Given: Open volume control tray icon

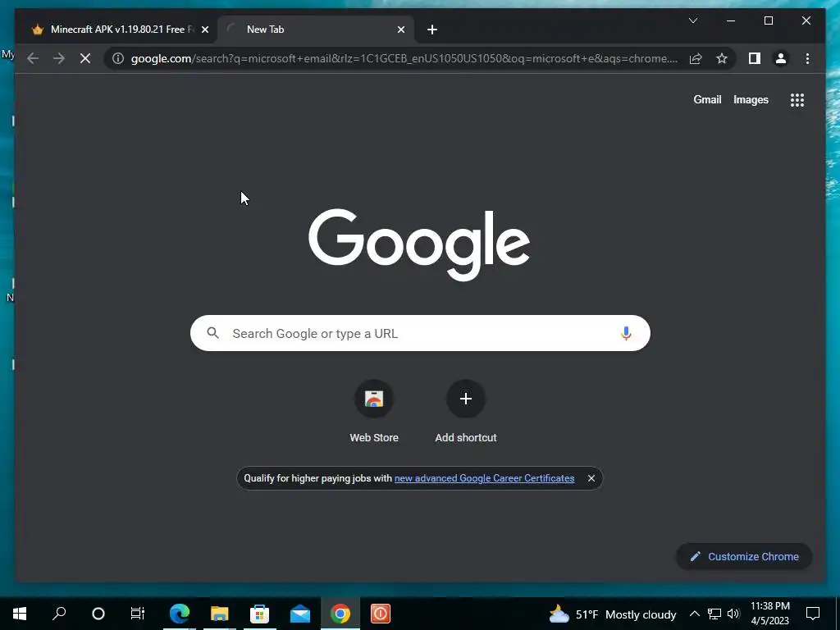Looking at the screenshot, I should pyautogui.click(x=733, y=614).
